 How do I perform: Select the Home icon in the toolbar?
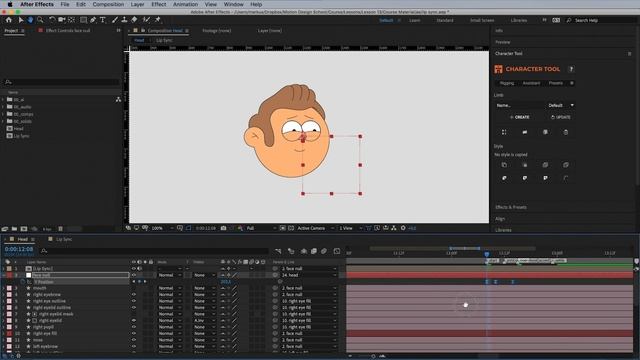[9, 20]
